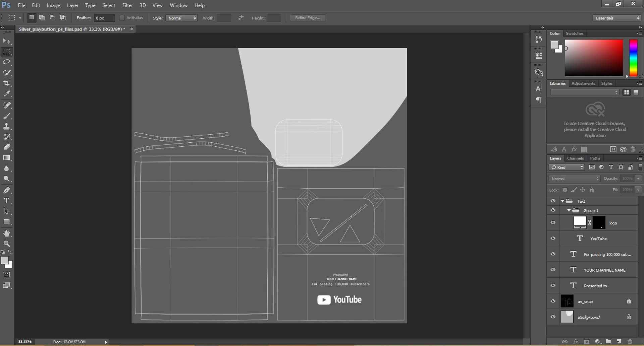Switch to the Swatches tab
This screenshot has width=644, height=346.
pyautogui.click(x=574, y=33)
